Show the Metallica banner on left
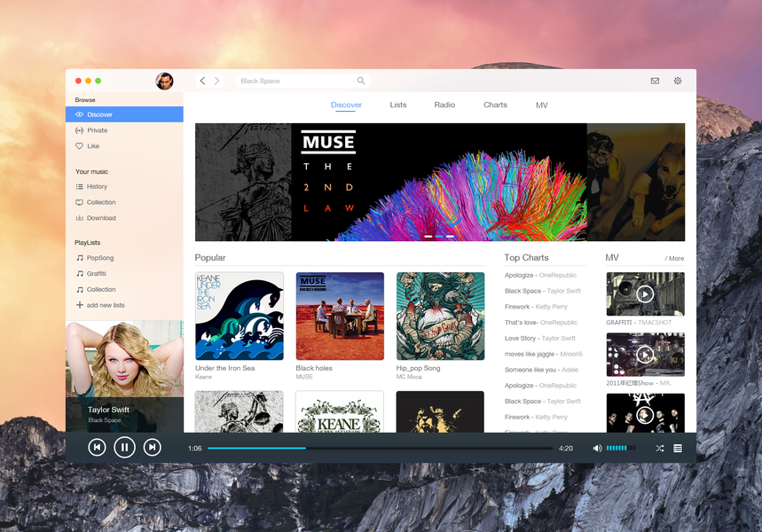Image resolution: width=762 pixels, height=532 pixels. coord(243,182)
